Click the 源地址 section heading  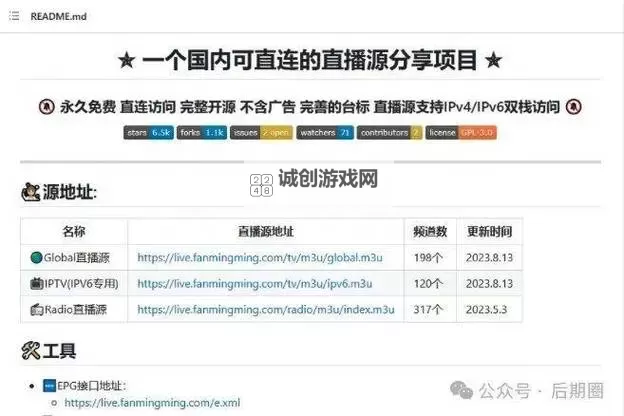(70, 192)
